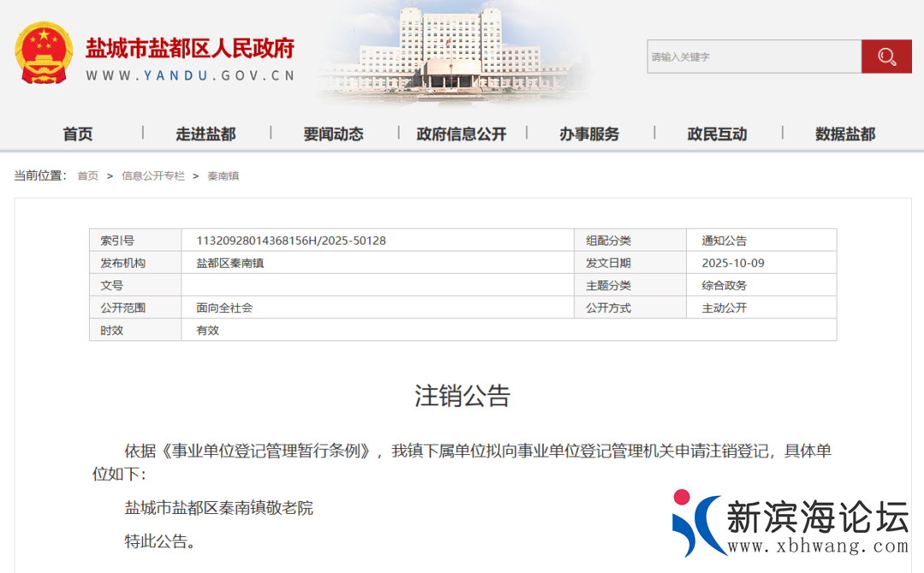Click the red magnifier search button

pyautogui.click(x=886, y=56)
